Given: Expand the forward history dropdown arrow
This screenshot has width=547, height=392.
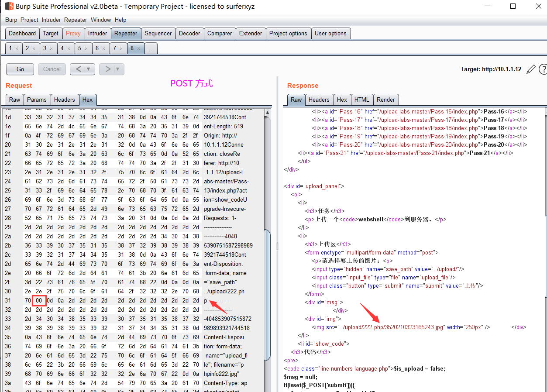Looking at the screenshot, I should (118, 69).
